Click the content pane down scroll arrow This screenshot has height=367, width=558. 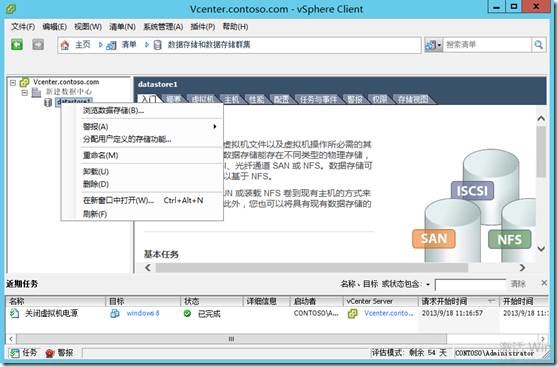[x=541, y=249]
